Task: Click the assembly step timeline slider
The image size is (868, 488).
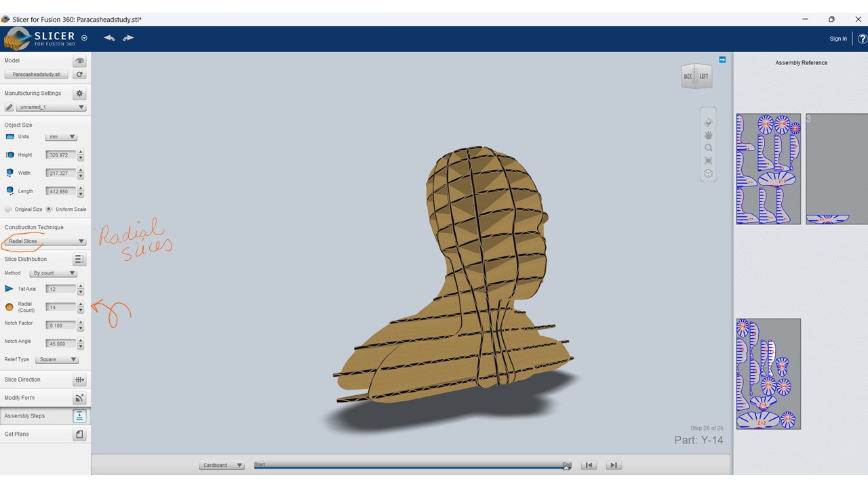Action: 412,467
